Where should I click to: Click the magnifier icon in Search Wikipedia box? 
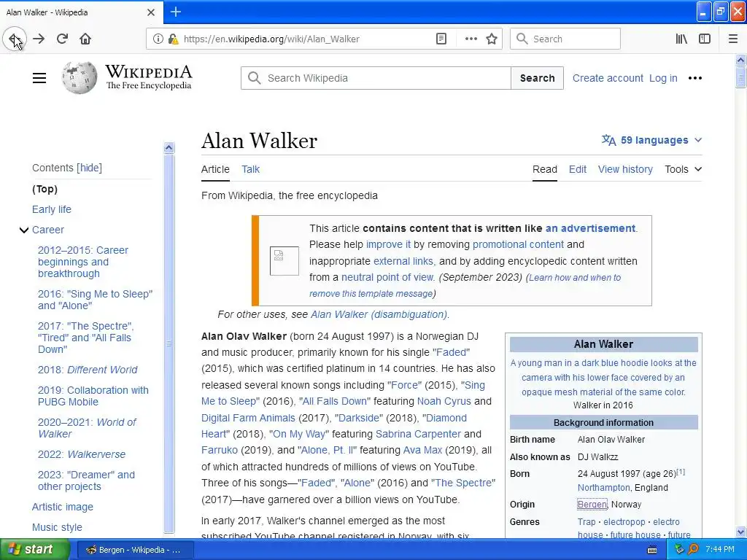pos(255,78)
